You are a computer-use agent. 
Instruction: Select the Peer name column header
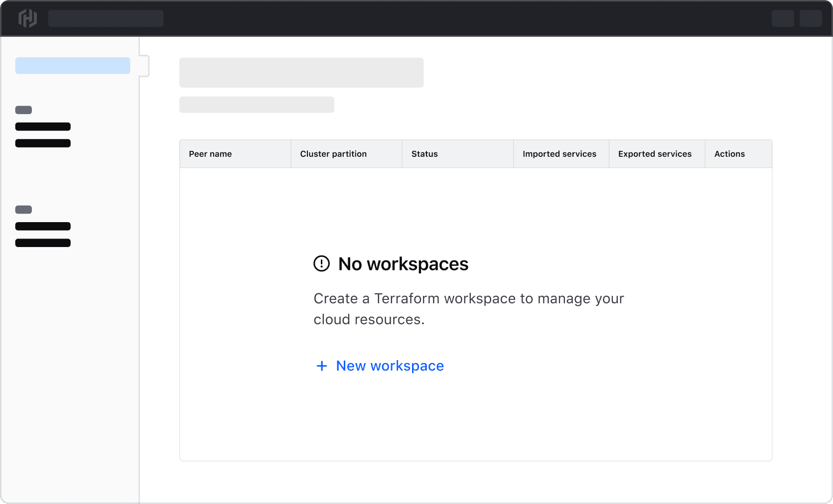pyautogui.click(x=210, y=154)
